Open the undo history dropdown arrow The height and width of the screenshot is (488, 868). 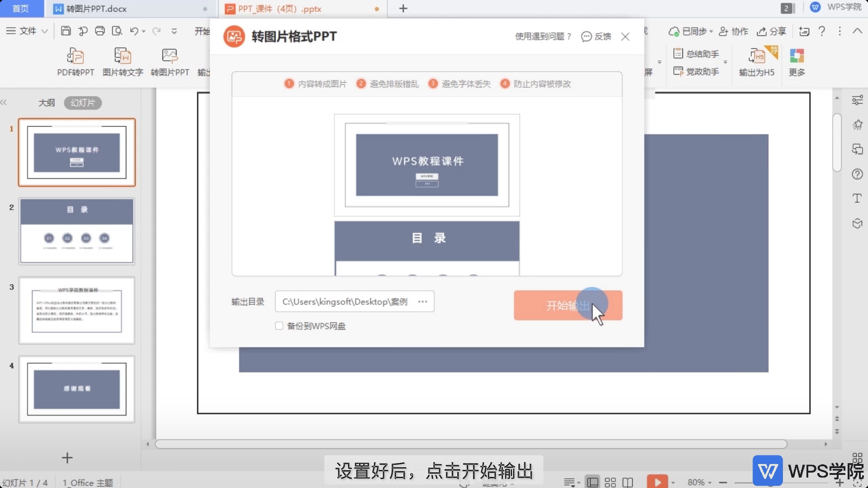143,31
